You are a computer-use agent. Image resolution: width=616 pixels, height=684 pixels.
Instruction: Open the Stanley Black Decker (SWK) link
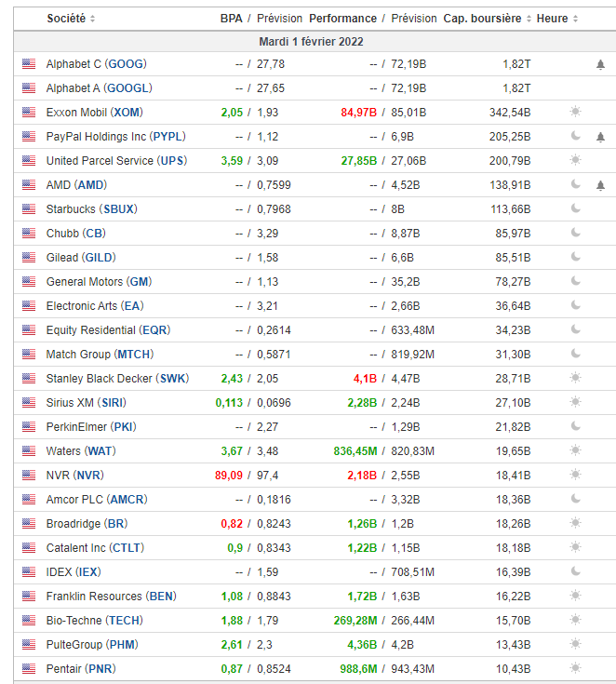coord(117,379)
